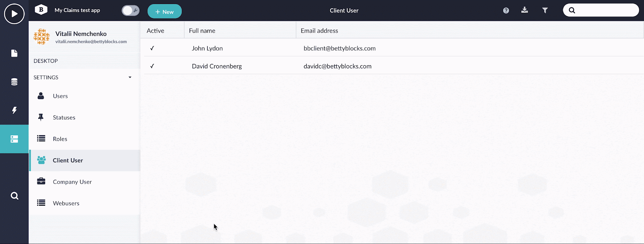The height and width of the screenshot is (244, 644).
Task: Click the download export icon
Action: 524,10
